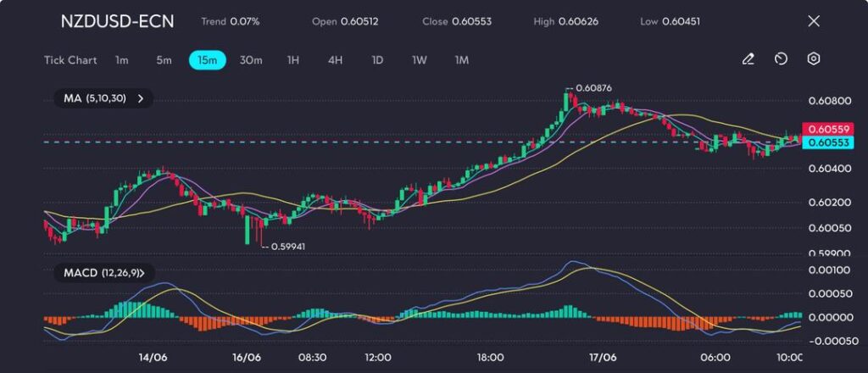Switch to the 1M monthly timeframe

point(462,60)
